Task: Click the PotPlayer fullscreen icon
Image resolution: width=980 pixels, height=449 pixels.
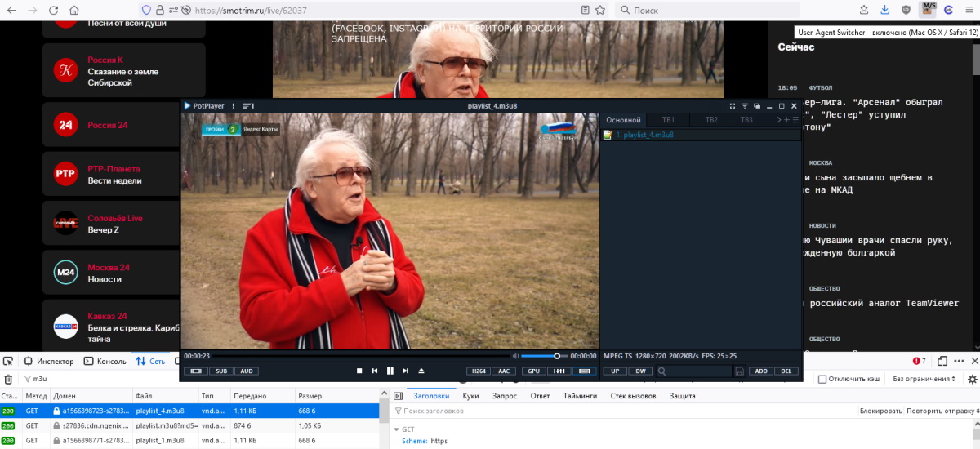Action: tap(733, 106)
